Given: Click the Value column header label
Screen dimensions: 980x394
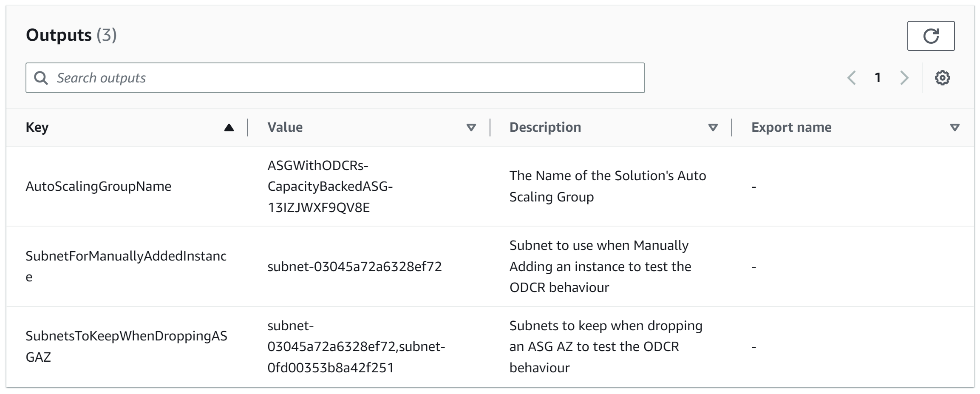Looking at the screenshot, I should click(x=285, y=128).
